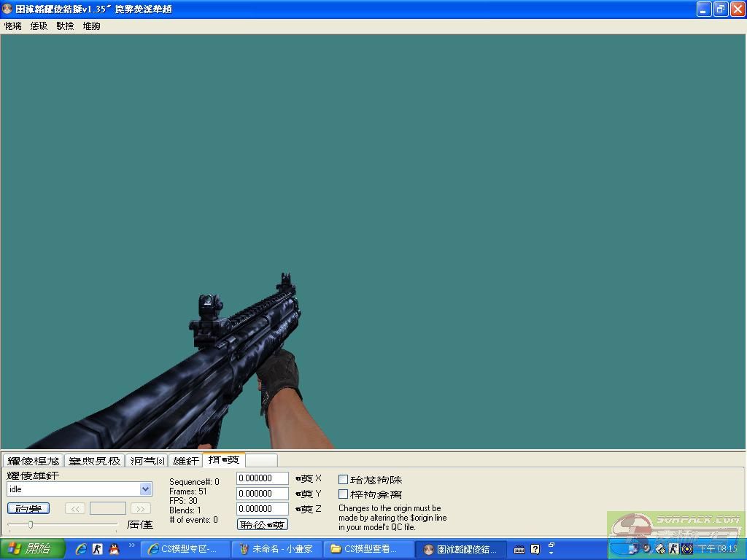Click the origin X value input field

coord(263,478)
